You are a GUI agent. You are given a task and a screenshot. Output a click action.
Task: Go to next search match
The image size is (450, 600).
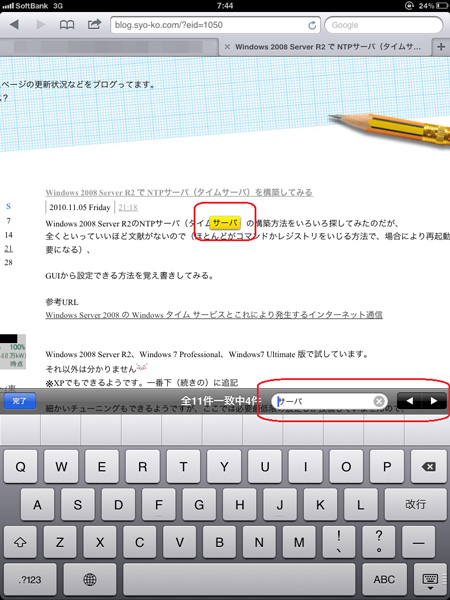[434, 401]
